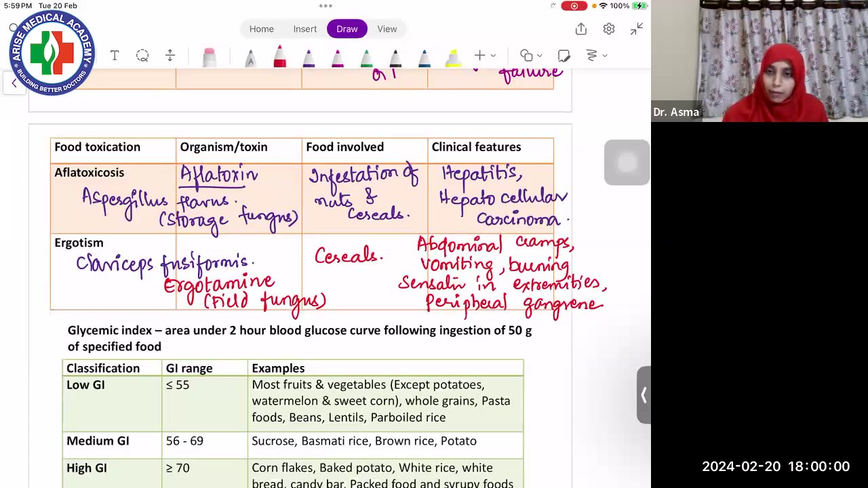The height and width of the screenshot is (488, 868).
Task: Open the settings gear
Action: (x=609, y=29)
